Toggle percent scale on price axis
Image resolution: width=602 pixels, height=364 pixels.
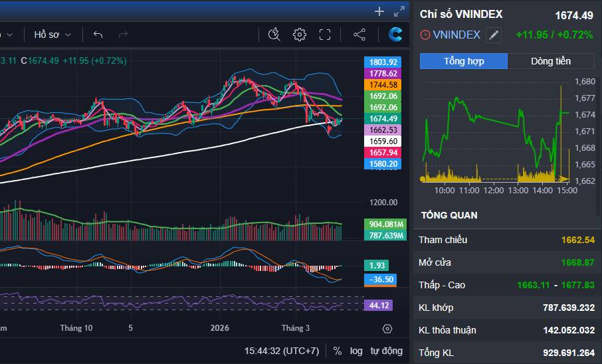point(337,351)
